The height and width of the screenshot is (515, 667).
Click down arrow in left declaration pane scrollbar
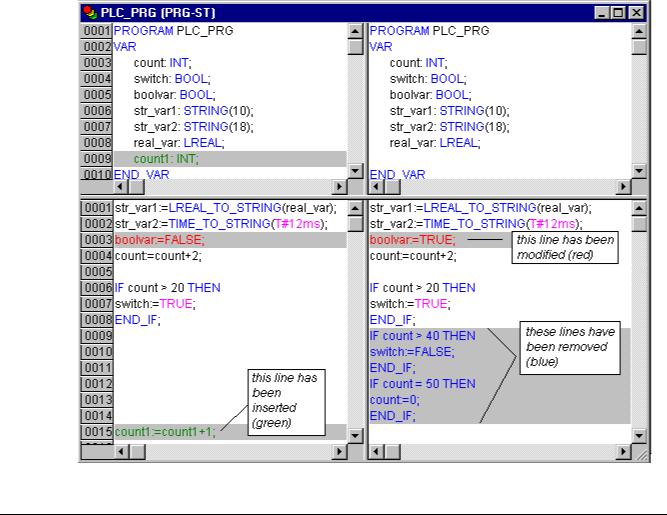tap(355, 171)
